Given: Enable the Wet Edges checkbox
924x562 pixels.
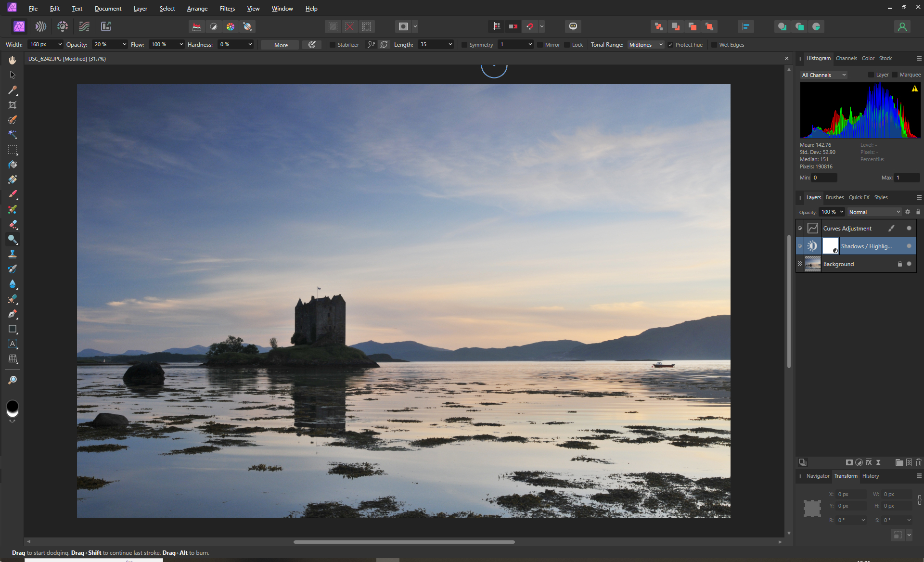Looking at the screenshot, I should point(714,45).
